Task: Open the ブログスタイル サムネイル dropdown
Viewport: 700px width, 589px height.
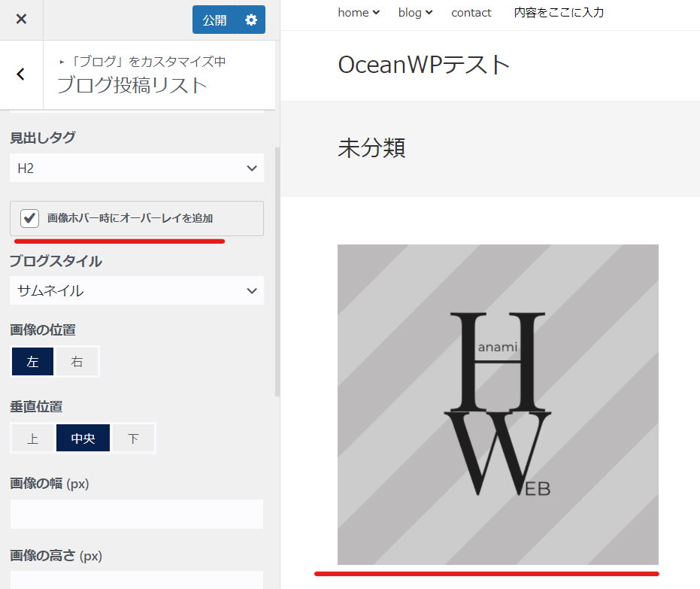Action: click(x=137, y=290)
